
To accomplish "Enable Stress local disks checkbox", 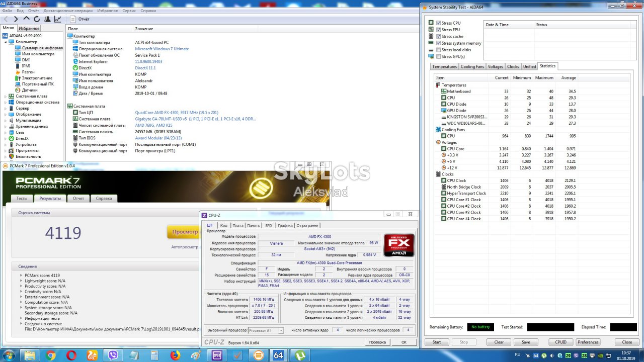I will tap(439, 50).
